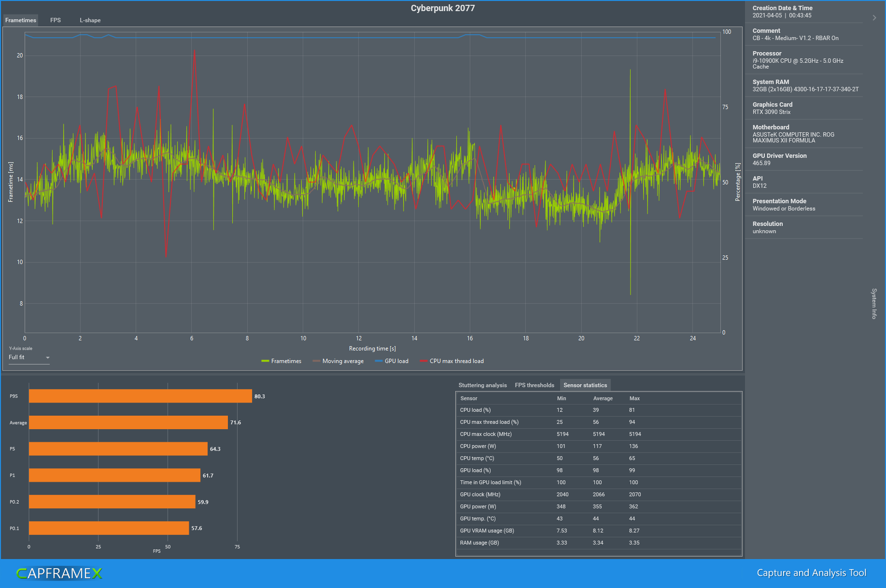Select the CPU power (W) row
Image resolution: width=886 pixels, height=588 pixels.
(599, 447)
